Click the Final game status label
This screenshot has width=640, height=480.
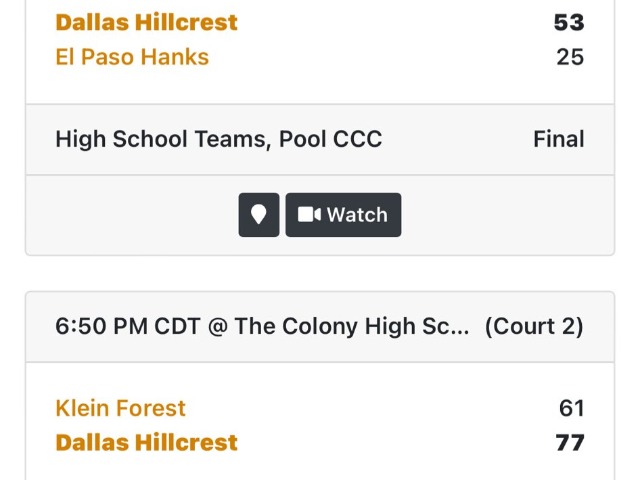(558, 139)
